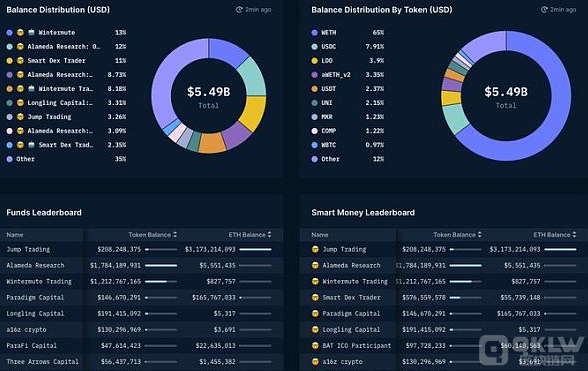Click Longling Capital in Funds Leaderboard

coord(35,314)
